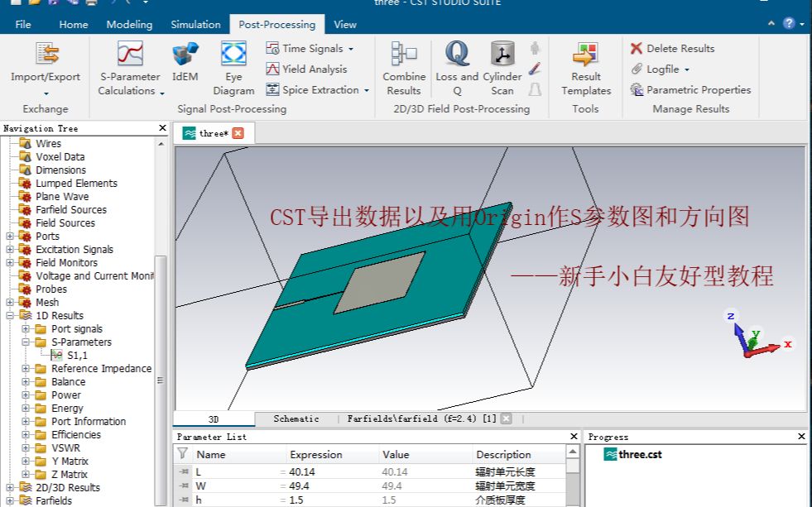The height and width of the screenshot is (507, 812).
Task: Switch to the Home ribbon tab
Action: (74, 24)
